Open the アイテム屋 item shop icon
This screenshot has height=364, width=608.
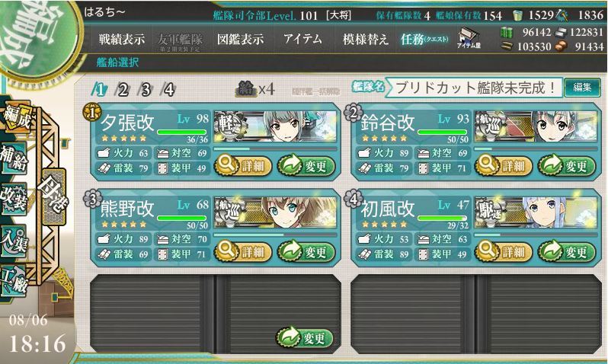[469, 38]
